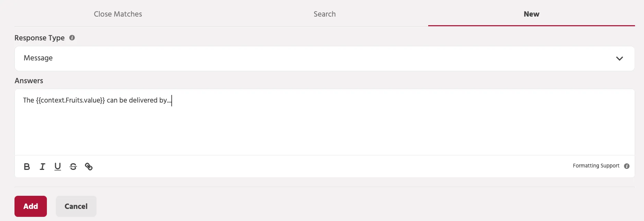Open the Search tab
The image size is (644, 221).
click(324, 14)
